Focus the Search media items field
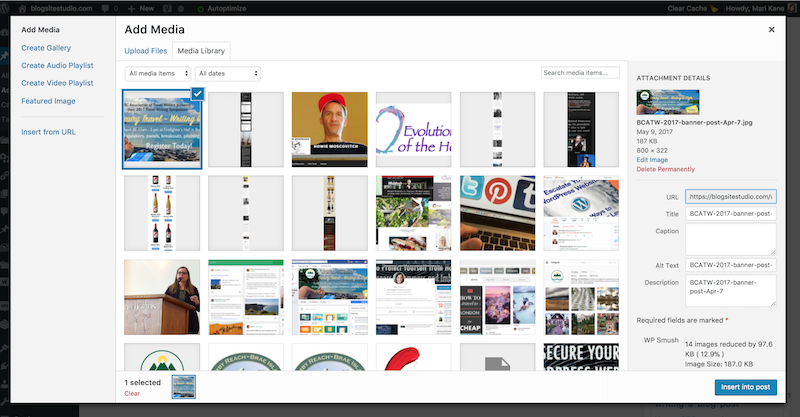The height and width of the screenshot is (417, 800). (x=580, y=73)
